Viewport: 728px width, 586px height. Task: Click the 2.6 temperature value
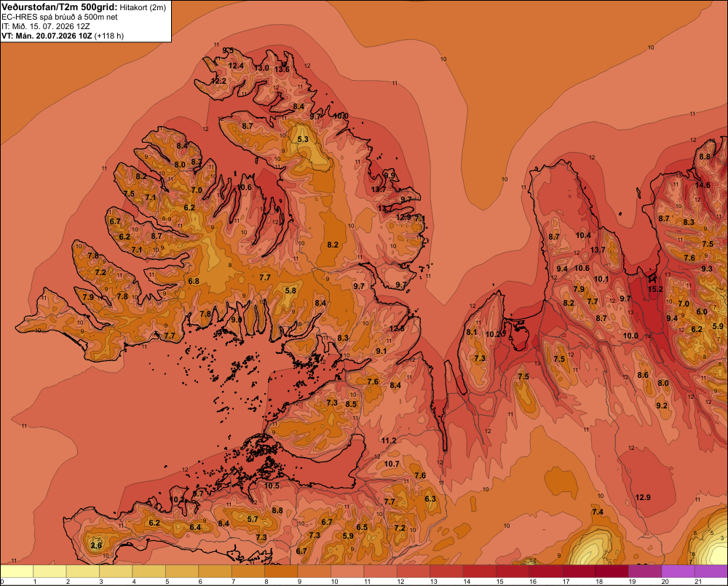(96, 545)
